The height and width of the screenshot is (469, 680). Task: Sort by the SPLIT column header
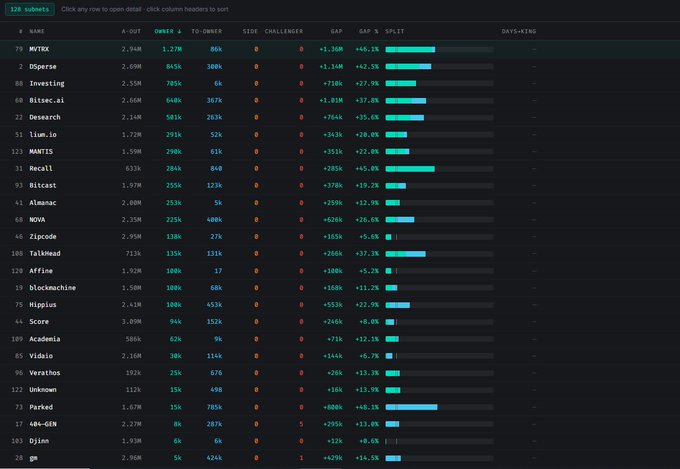[x=395, y=31]
